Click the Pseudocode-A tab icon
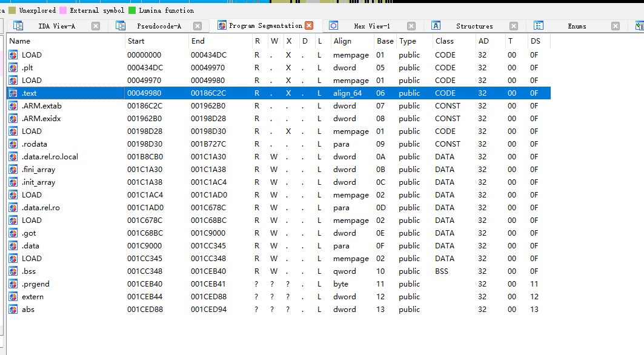Viewport: 644px width, 355px height. 121,26
